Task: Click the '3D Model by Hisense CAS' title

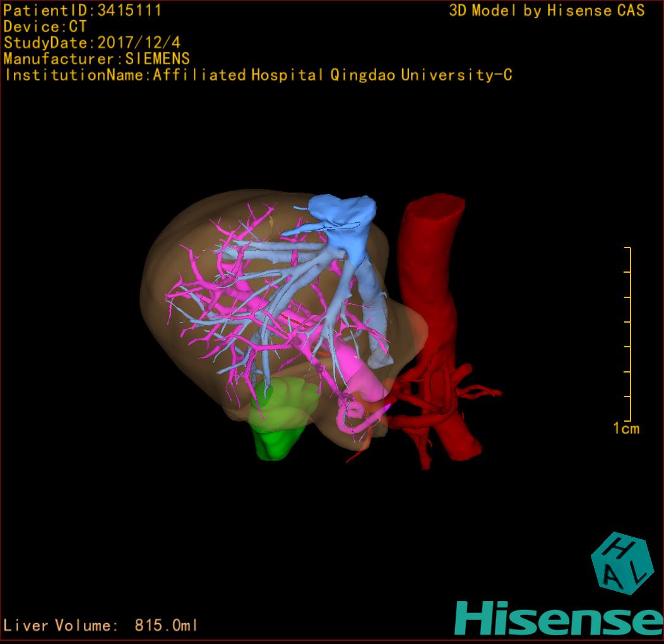Action: point(547,10)
